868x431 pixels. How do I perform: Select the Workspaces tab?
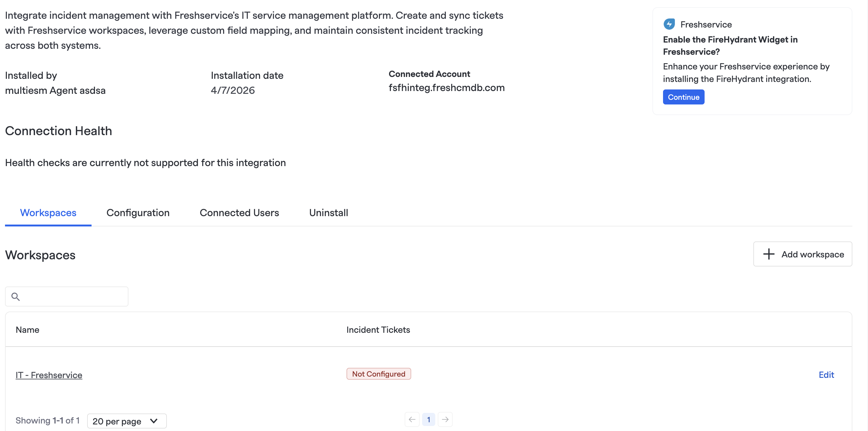(x=48, y=212)
